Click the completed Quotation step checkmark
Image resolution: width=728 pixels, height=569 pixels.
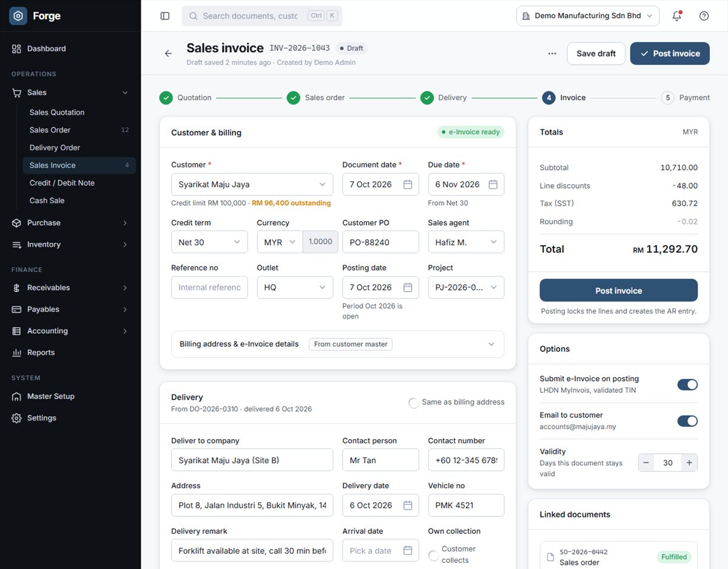pos(166,98)
